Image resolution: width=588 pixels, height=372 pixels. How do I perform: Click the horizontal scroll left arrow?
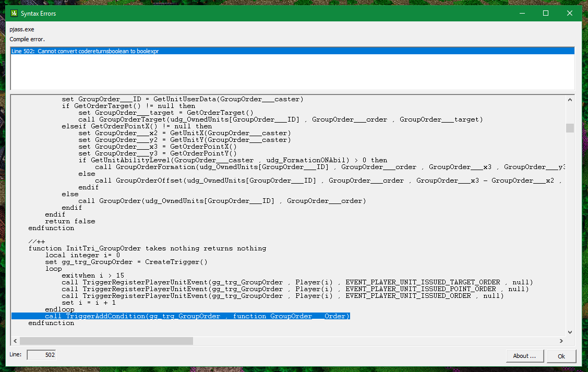click(15, 341)
